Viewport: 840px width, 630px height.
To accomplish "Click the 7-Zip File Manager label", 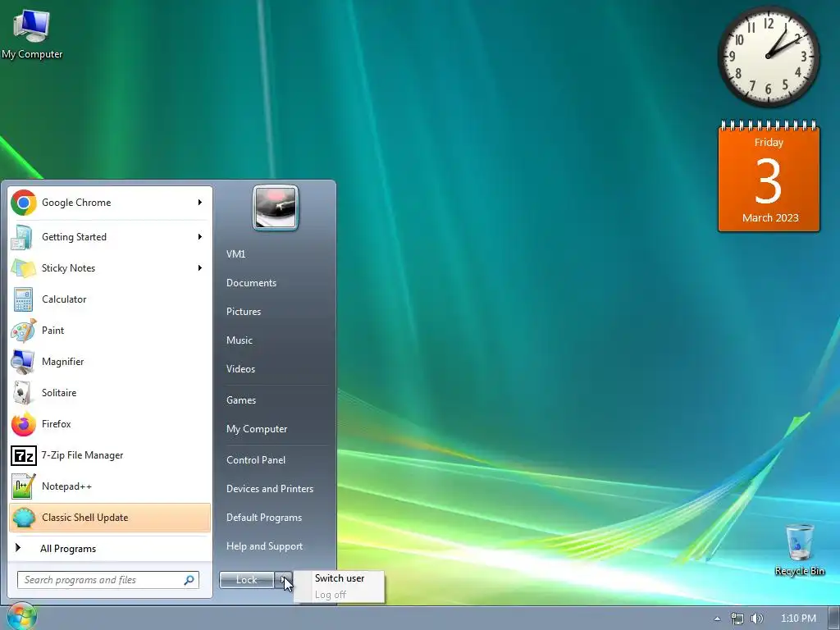I will 83,455.
